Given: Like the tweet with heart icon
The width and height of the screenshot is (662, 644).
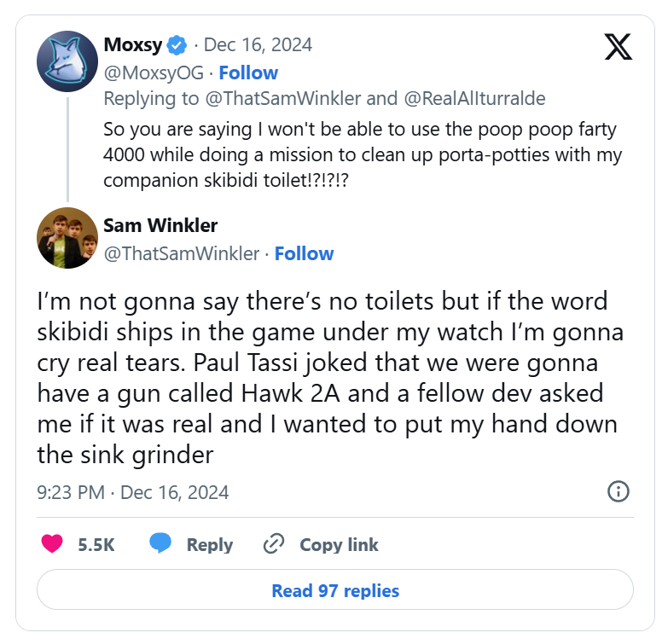Looking at the screenshot, I should coord(53,544).
